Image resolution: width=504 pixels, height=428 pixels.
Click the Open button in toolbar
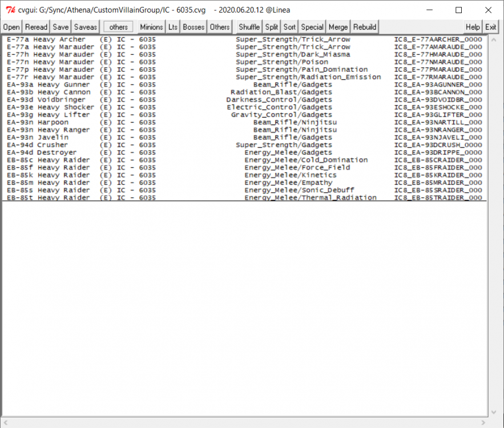11,27
